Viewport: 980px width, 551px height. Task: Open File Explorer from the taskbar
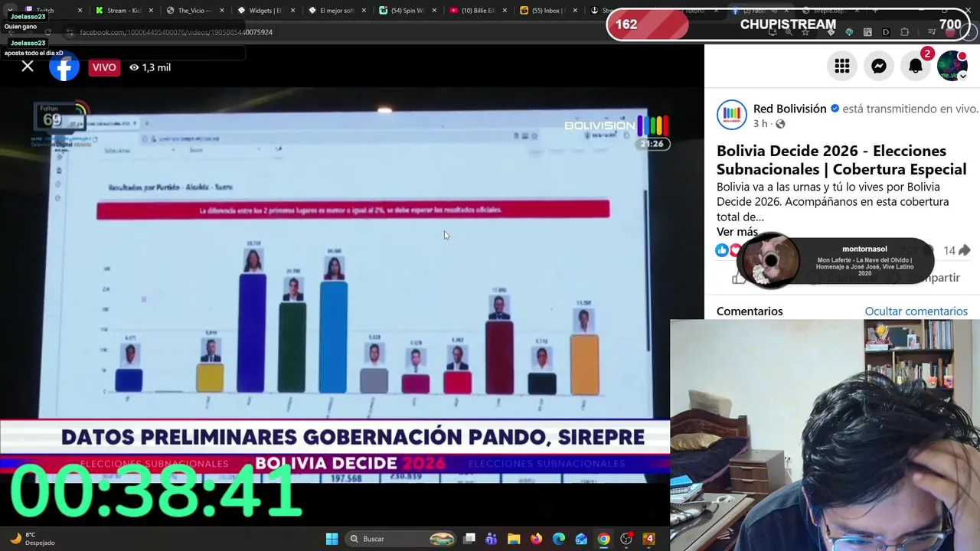coord(514,539)
